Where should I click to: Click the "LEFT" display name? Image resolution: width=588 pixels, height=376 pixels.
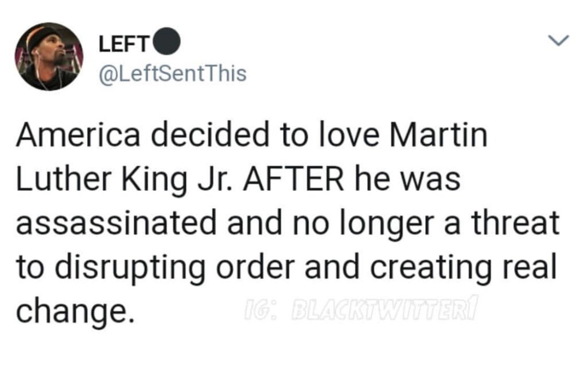(123, 45)
